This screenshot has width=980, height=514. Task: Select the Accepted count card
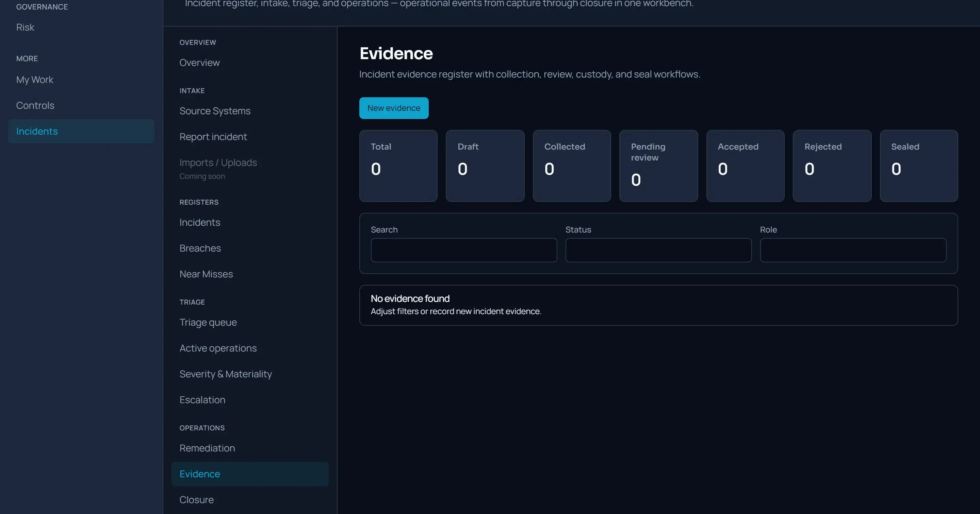pyautogui.click(x=745, y=166)
